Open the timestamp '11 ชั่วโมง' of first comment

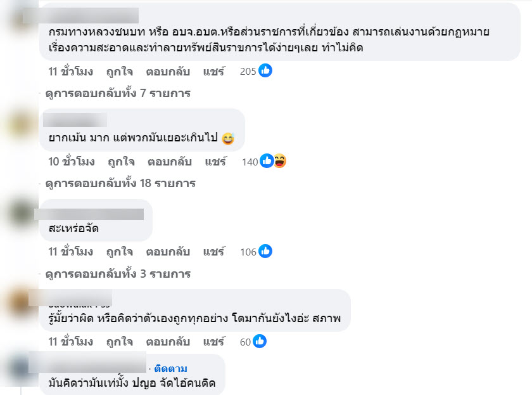(x=71, y=71)
